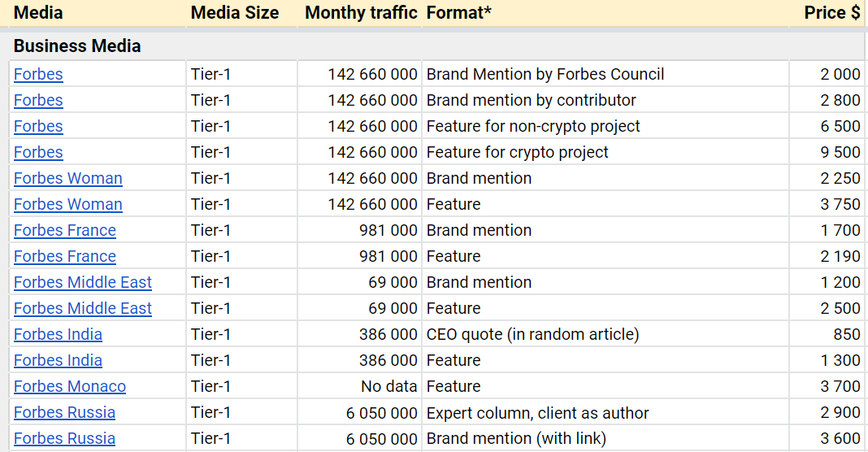Viewport: 868px width, 452px height.
Task: Select the price cell 2 900
Action: (828, 413)
